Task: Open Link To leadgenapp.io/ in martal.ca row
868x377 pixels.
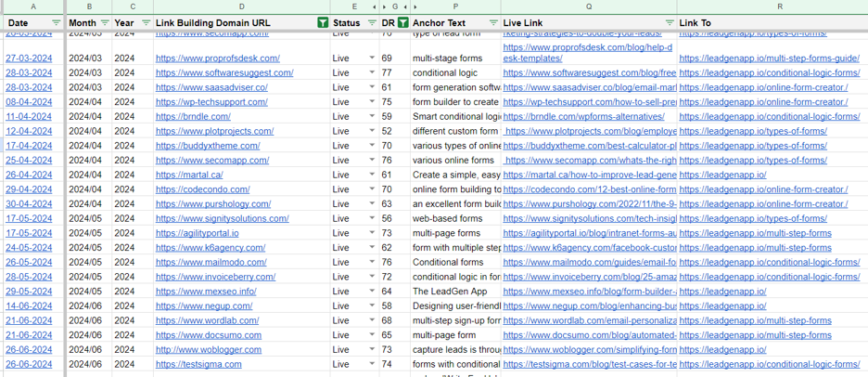Action: [x=722, y=175]
